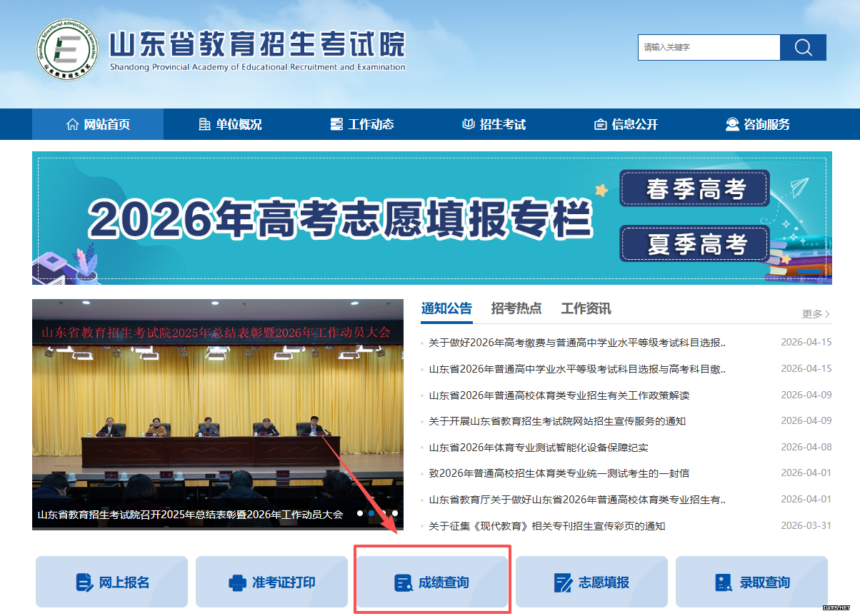Expand the 招生考试 navigation menu
This screenshot has width=860, height=616.
(494, 124)
